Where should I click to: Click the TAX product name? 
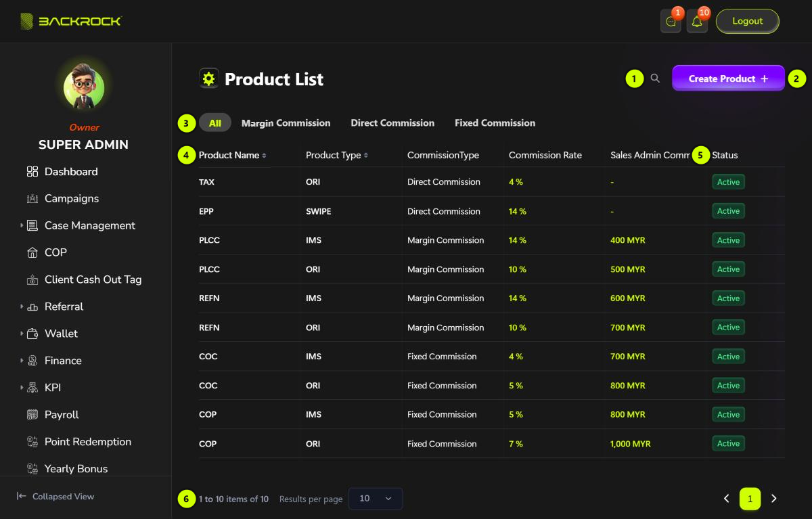coord(206,182)
